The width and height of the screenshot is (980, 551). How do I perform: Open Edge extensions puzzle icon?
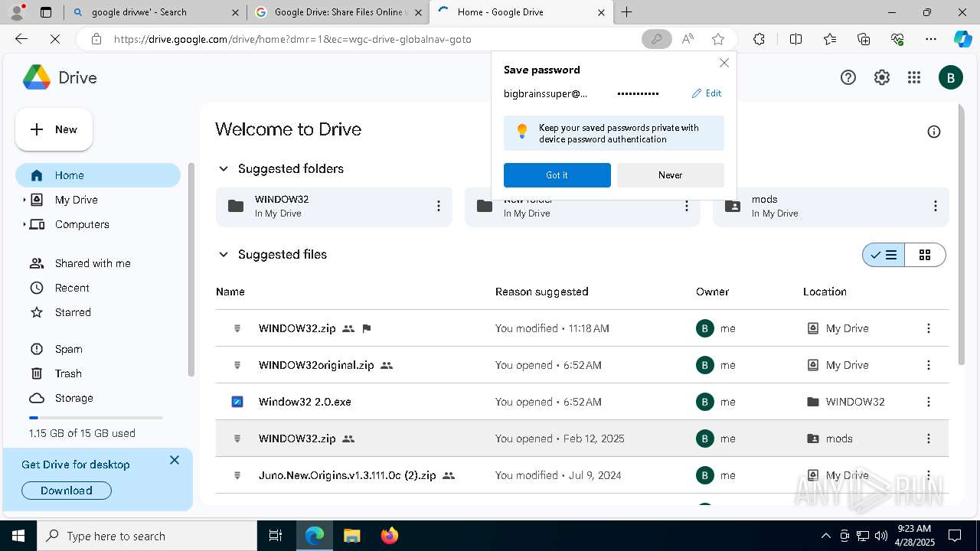(x=759, y=39)
